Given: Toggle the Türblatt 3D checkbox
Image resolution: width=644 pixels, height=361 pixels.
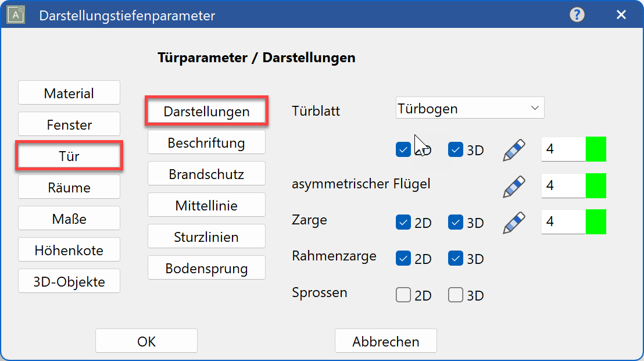Looking at the screenshot, I should click(456, 150).
